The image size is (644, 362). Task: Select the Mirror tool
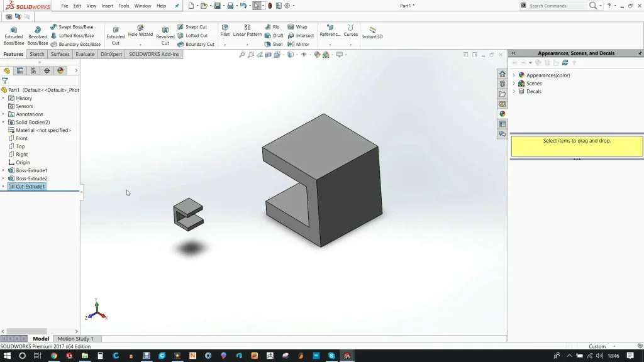click(x=299, y=45)
